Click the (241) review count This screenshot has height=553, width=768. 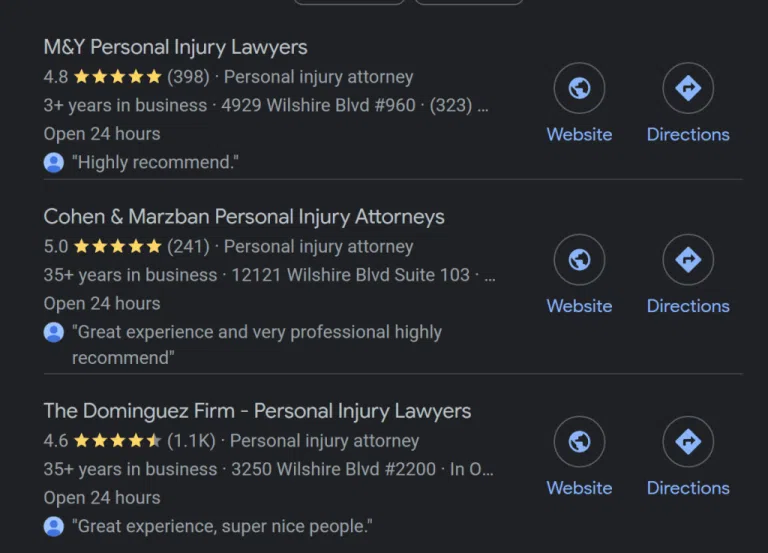(x=188, y=246)
